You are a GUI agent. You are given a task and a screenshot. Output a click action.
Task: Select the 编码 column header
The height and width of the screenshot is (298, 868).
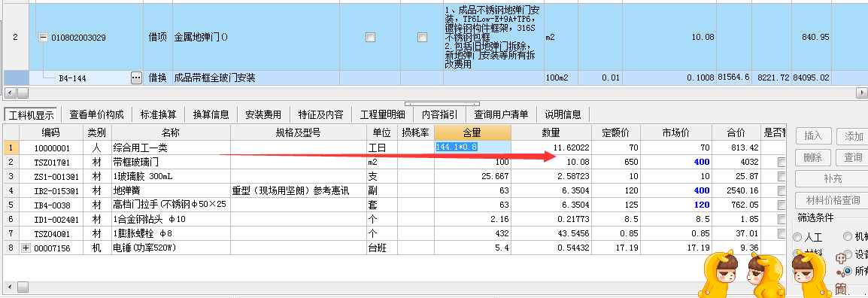(x=51, y=133)
